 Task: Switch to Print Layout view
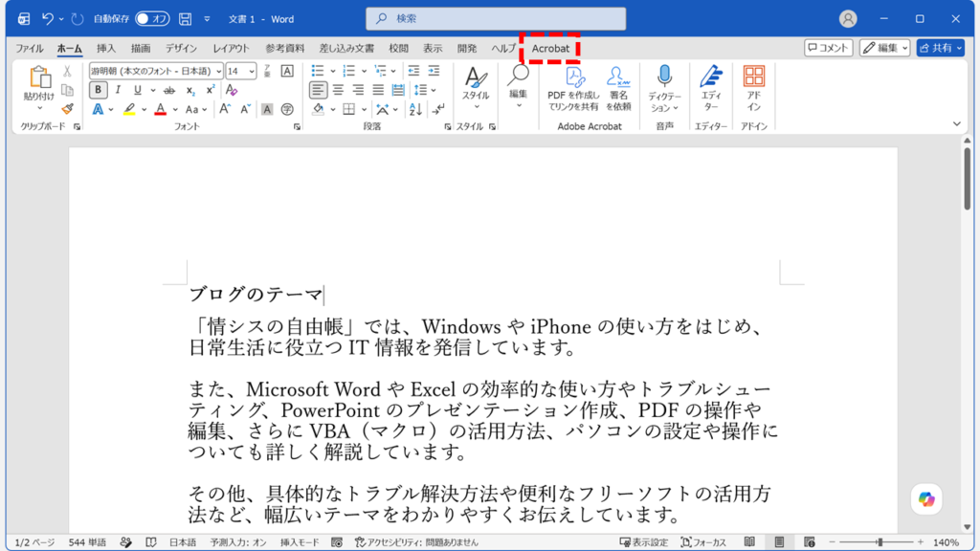tap(779, 542)
